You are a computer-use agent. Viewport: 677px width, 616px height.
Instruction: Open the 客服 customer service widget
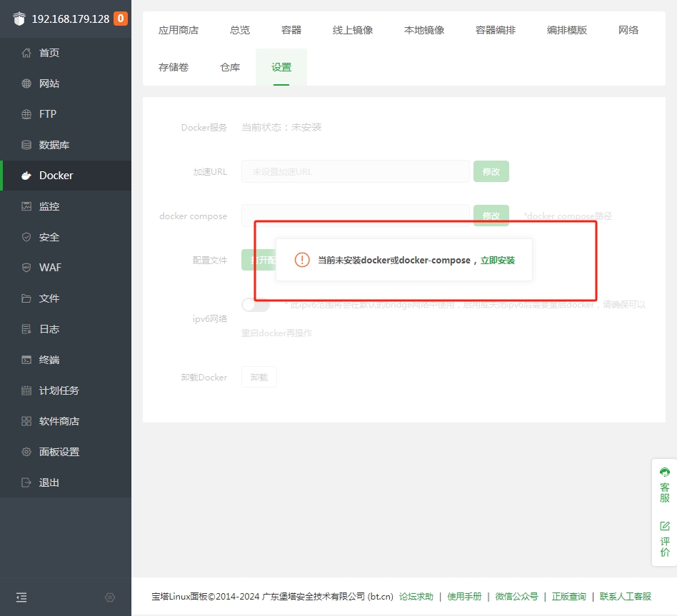pyautogui.click(x=665, y=485)
